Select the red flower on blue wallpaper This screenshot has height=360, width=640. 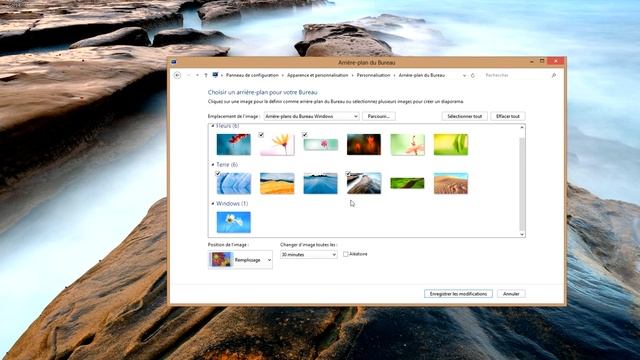233,144
